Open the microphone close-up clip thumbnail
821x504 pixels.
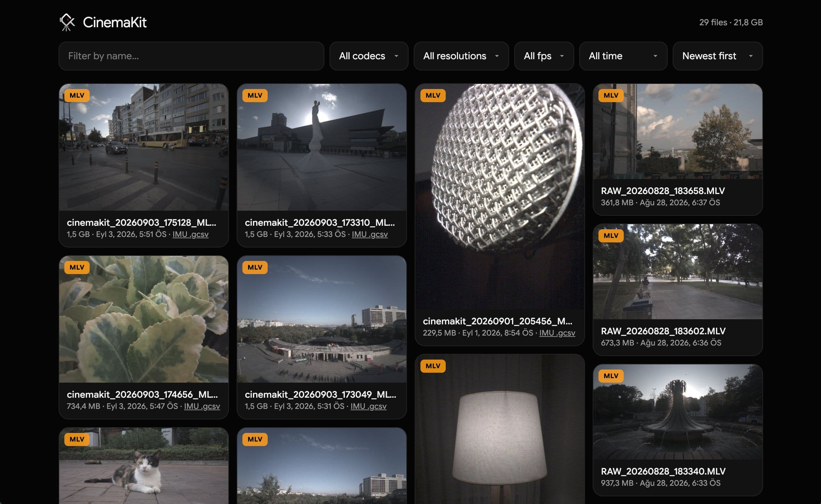(500, 197)
